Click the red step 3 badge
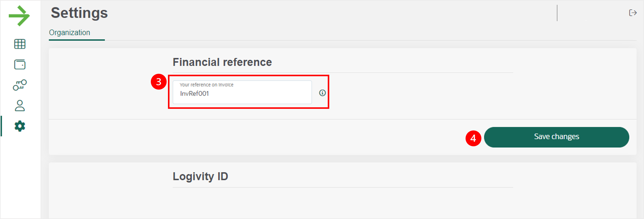The width and height of the screenshot is (644, 219). click(x=158, y=82)
